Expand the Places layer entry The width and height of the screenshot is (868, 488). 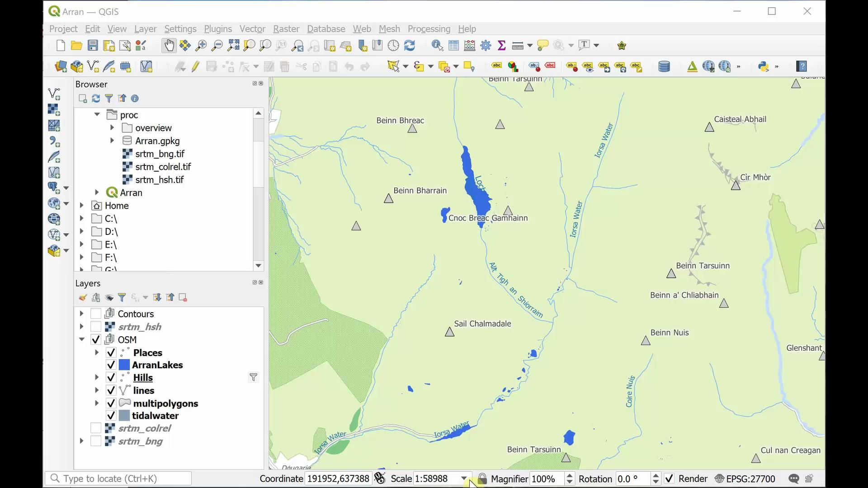point(96,352)
